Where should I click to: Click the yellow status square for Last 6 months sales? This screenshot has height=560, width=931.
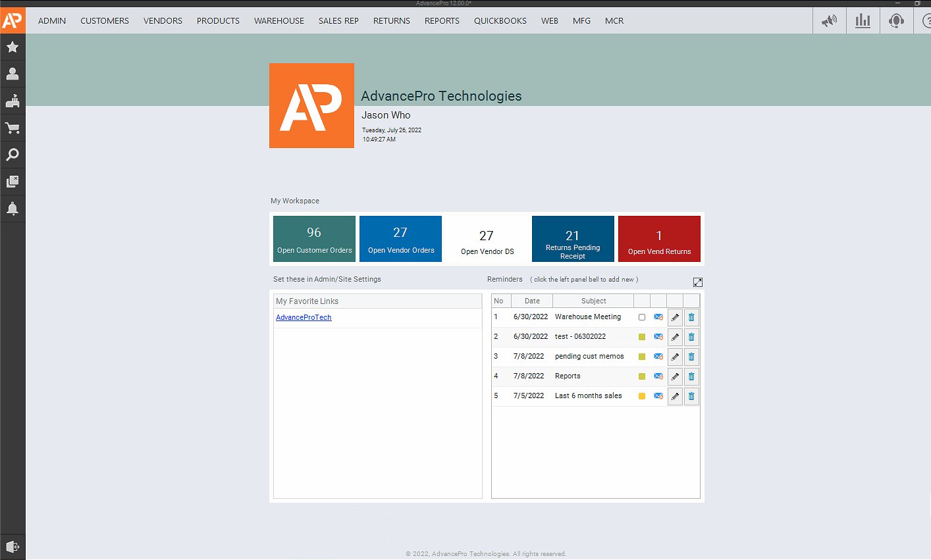pos(642,396)
